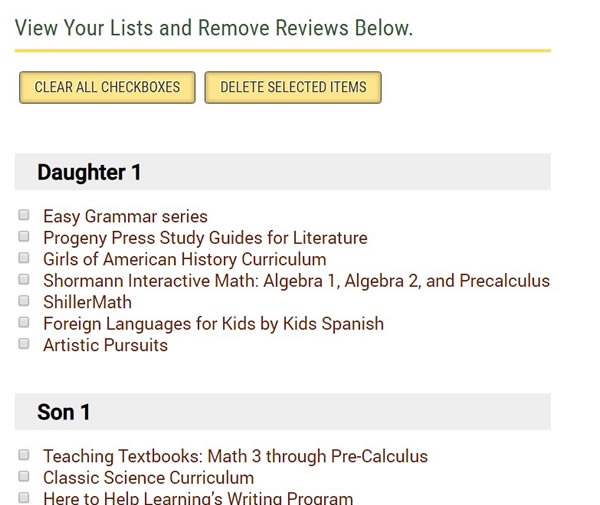Viewport: 600px width, 505px height.
Task: Follow the Girls of American History Curriculum link
Action: pyautogui.click(x=184, y=259)
